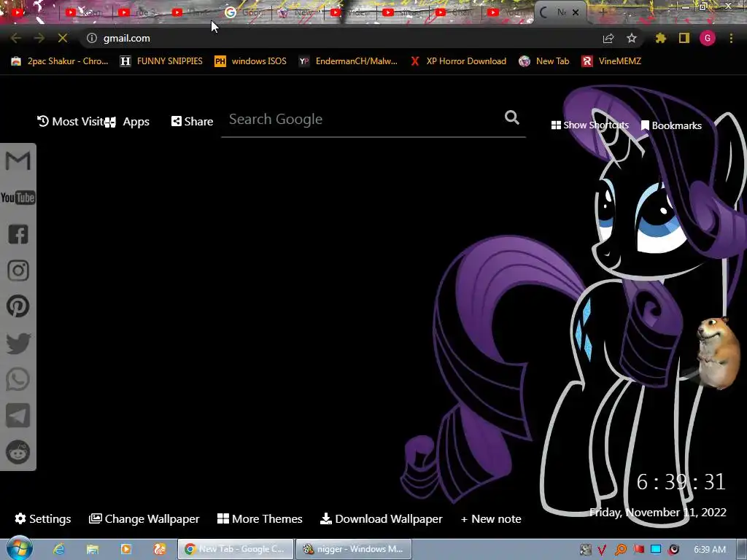Open the EndermanCH/Malw... bookmark
The image size is (747, 560).
pos(348,61)
